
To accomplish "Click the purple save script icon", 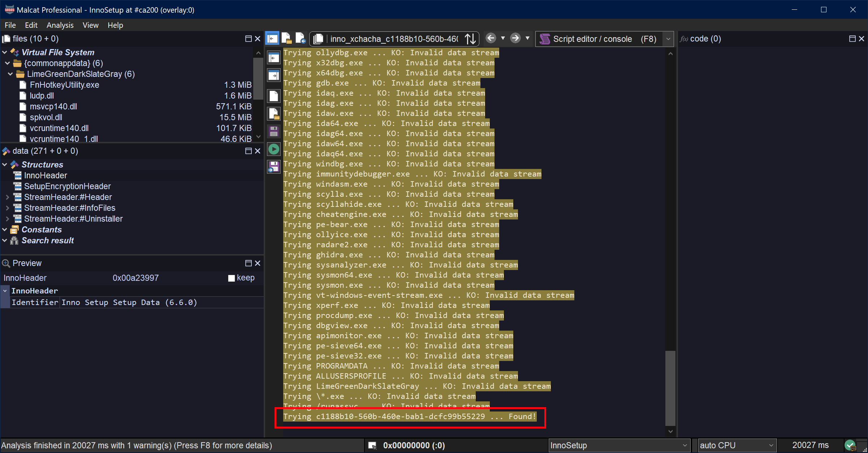I will [x=273, y=131].
